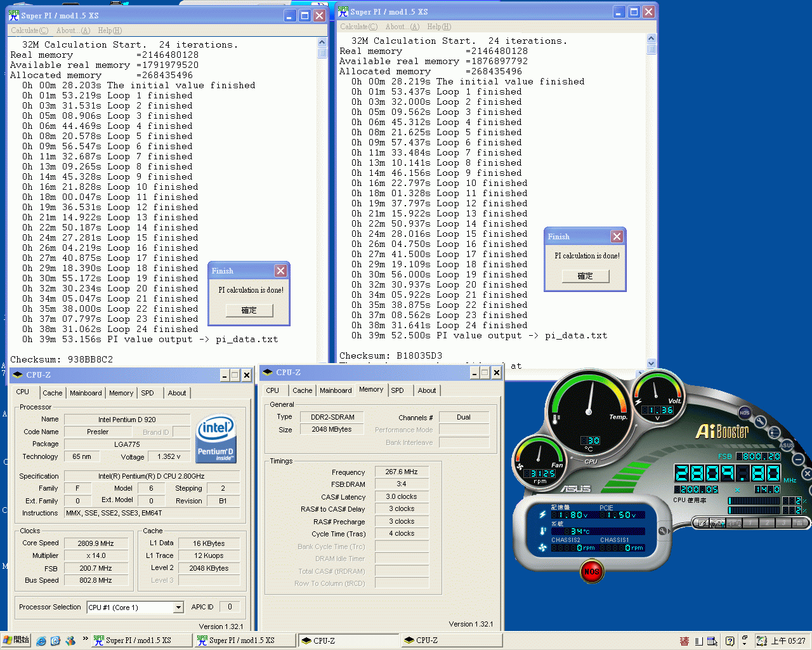Click the small NOS icon in AI Booster

pos(745,413)
